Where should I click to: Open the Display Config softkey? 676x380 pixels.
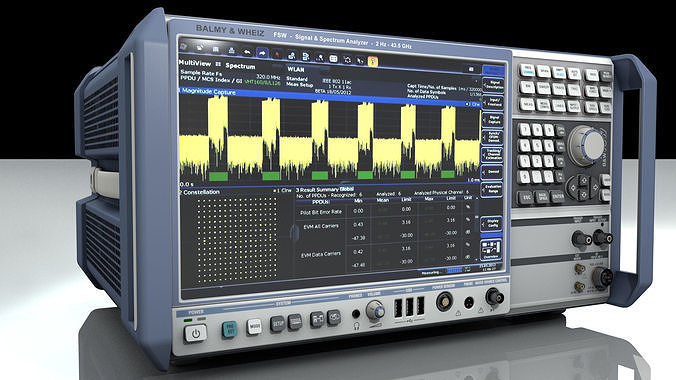tap(491, 223)
